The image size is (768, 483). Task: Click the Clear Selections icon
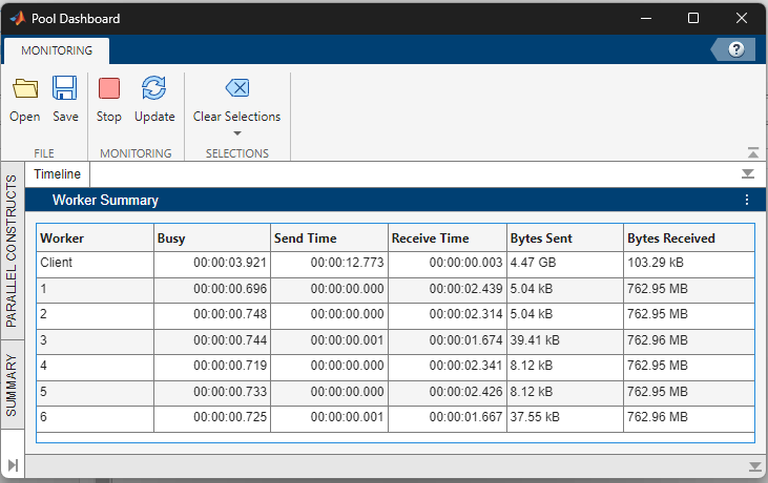tap(237, 88)
